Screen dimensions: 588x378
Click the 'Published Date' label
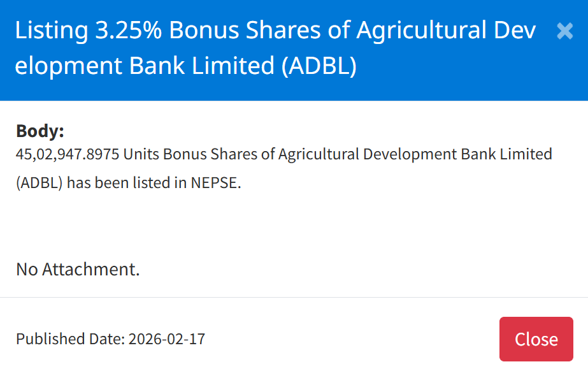coord(71,339)
